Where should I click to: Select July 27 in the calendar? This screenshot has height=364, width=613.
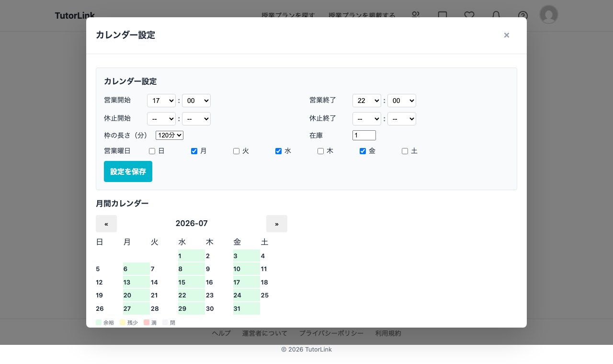point(136,308)
